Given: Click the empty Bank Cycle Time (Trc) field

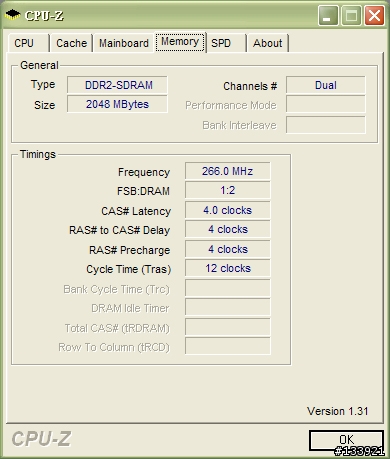Looking at the screenshot, I should pos(228,288).
